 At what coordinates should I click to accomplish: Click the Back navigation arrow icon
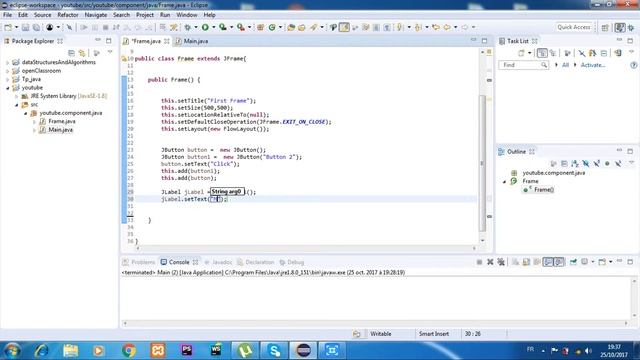tap(447, 27)
